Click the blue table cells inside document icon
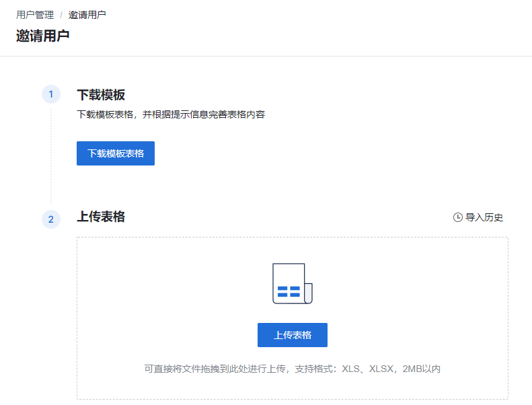Viewport: 532px width, 405px height. point(289,291)
